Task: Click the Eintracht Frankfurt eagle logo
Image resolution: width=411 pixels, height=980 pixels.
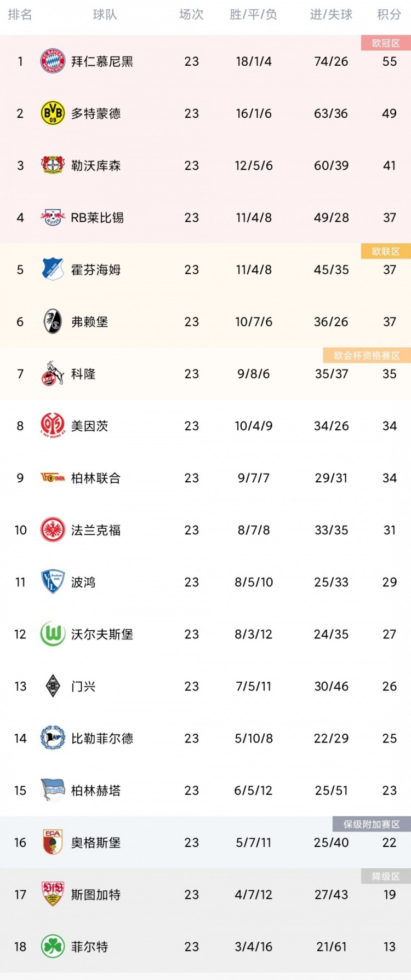Action: click(x=53, y=530)
